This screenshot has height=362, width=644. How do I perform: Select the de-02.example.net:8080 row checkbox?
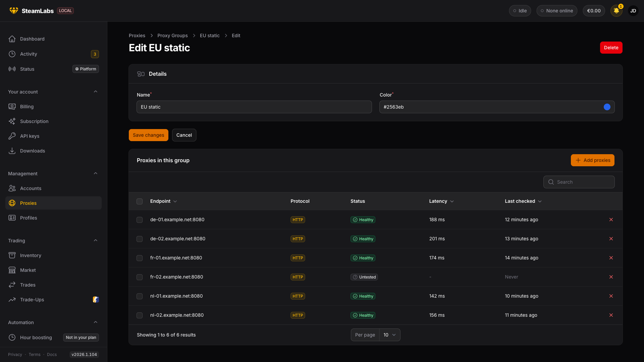pyautogui.click(x=140, y=239)
